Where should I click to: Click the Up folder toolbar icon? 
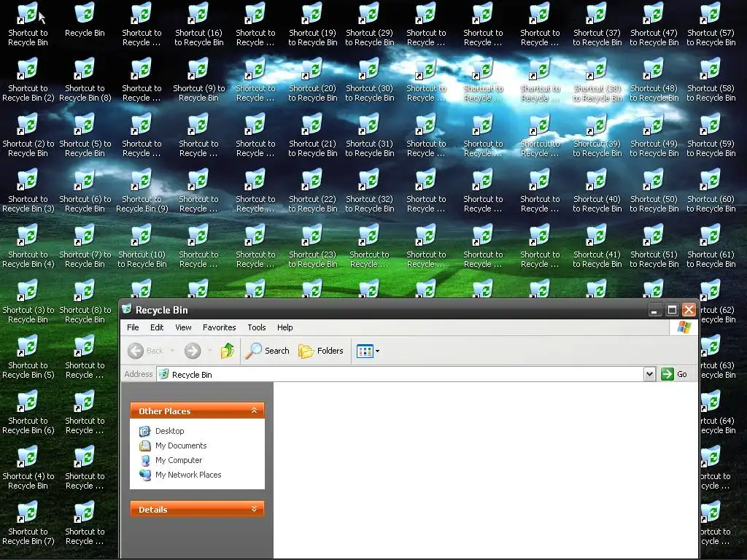pyautogui.click(x=228, y=351)
